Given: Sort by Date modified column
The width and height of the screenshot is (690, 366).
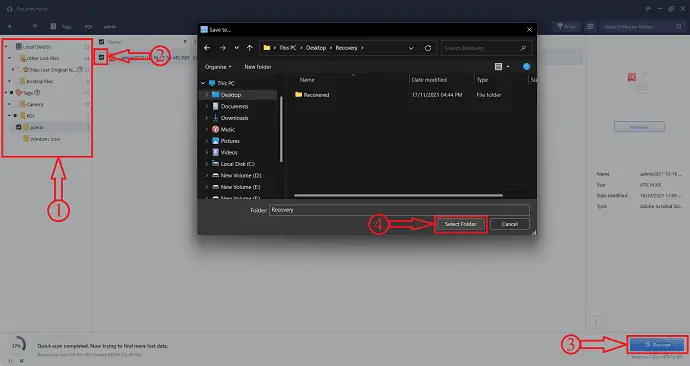Looking at the screenshot, I should click(x=429, y=80).
